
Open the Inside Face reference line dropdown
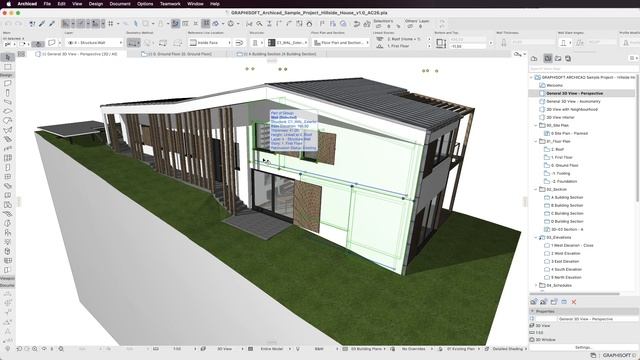tap(210, 42)
